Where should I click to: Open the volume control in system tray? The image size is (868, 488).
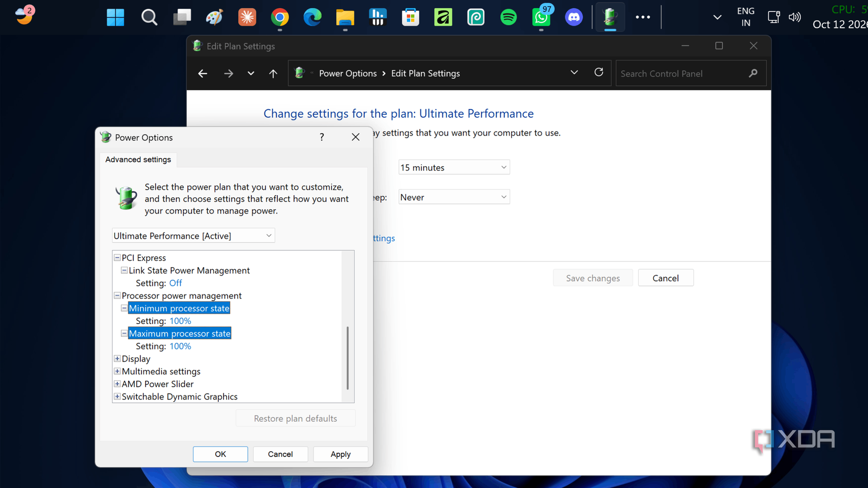(795, 17)
